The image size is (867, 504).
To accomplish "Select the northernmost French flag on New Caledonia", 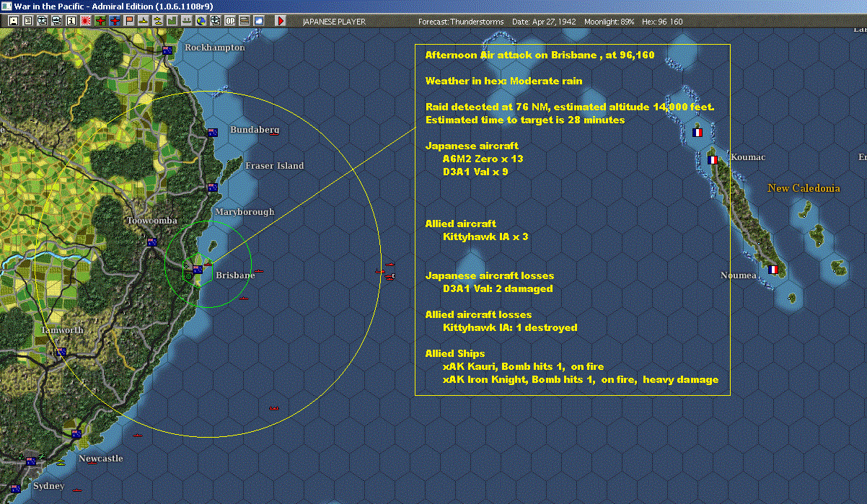I will (x=697, y=133).
